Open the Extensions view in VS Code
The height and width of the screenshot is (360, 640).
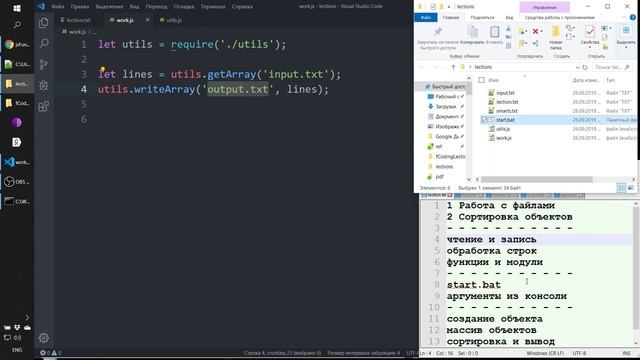pos(44,106)
